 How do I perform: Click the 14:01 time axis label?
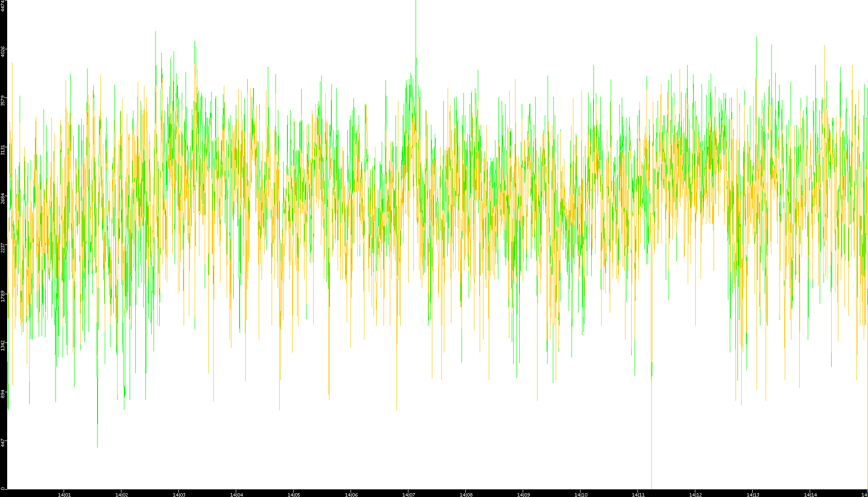coord(64,494)
